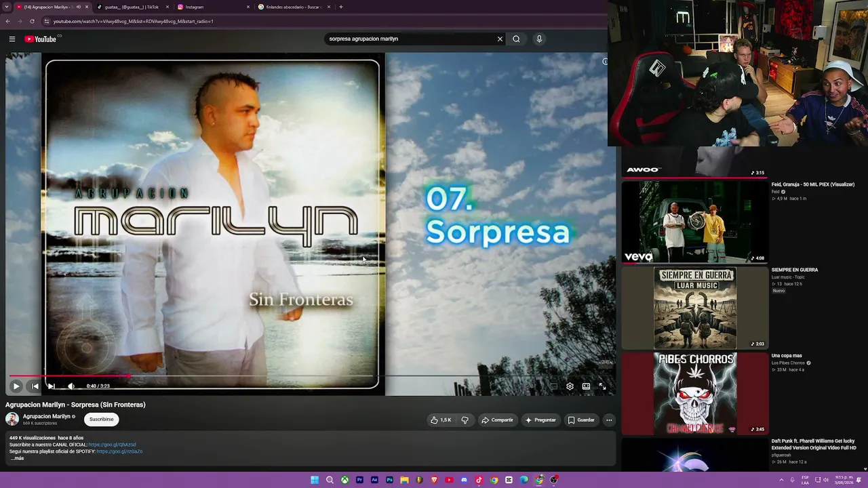The height and width of the screenshot is (488, 868).
Task: Open the Pibes Chorros video thumbnail
Action: 695,394
